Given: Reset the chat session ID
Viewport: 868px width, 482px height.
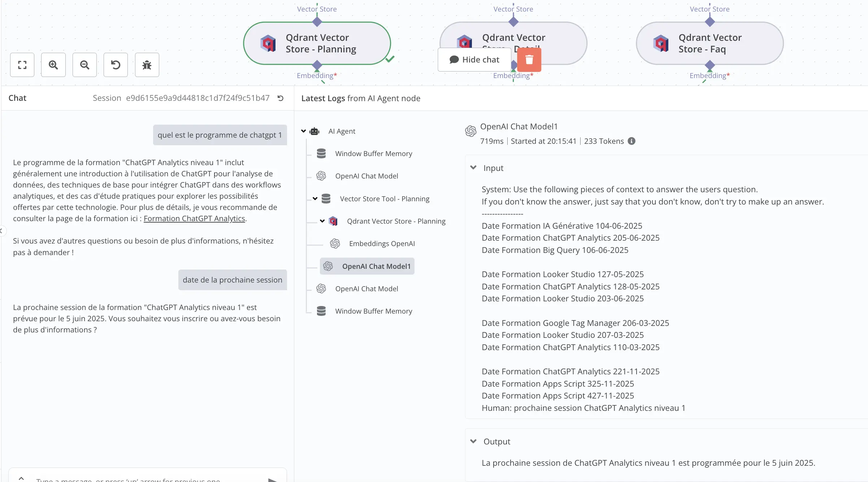Looking at the screenshot, I should click(x=281, y=98).
